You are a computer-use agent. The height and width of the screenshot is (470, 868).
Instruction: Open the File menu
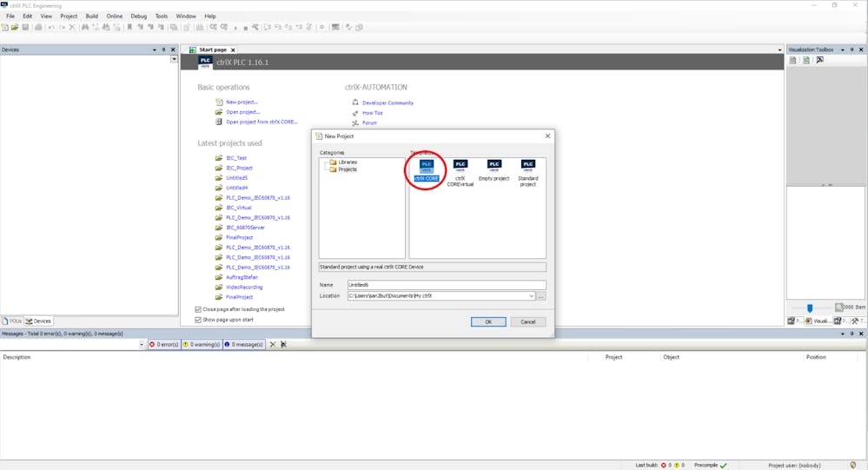10,16
